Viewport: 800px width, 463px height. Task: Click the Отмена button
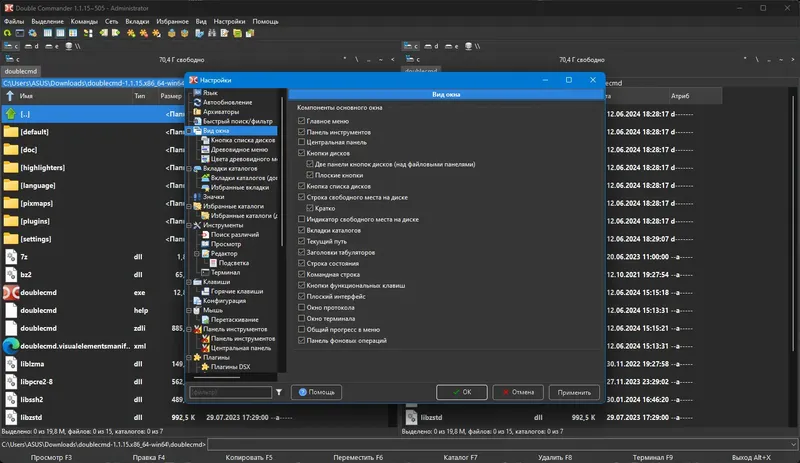tap(515, 393)
